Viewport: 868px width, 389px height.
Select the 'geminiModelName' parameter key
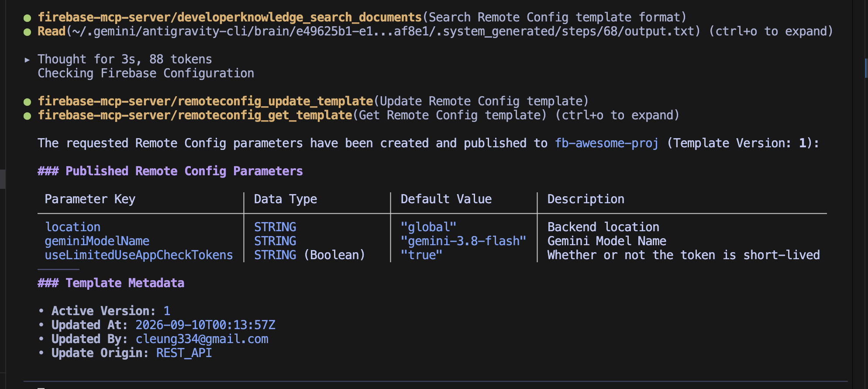97,241
